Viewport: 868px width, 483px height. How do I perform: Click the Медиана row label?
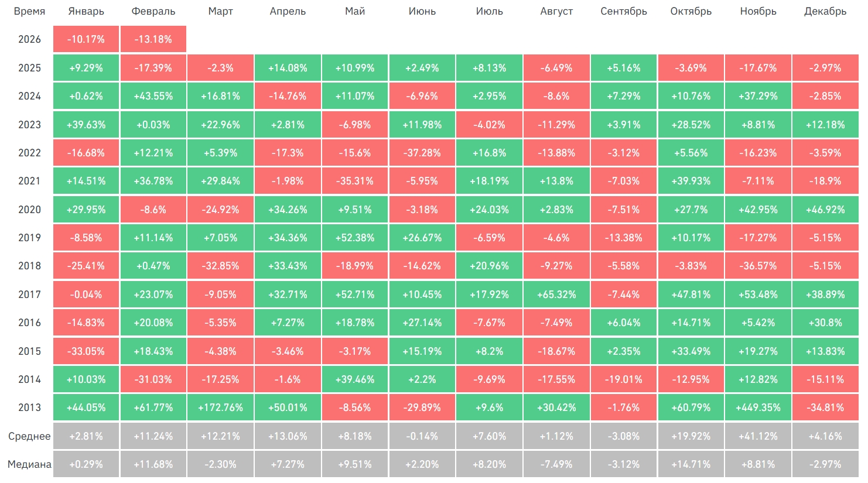tap(29, 464)
